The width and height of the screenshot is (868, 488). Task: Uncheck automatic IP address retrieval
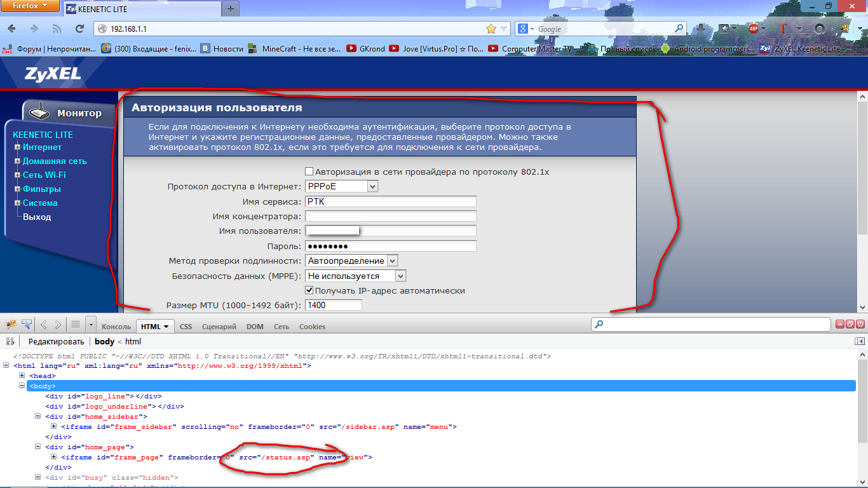pos(309,290)
